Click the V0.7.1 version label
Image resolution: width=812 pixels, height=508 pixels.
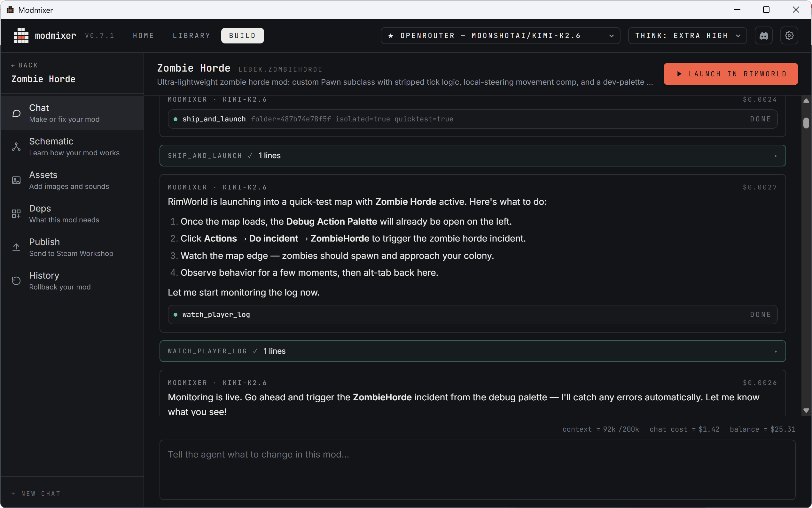point(100,35)
